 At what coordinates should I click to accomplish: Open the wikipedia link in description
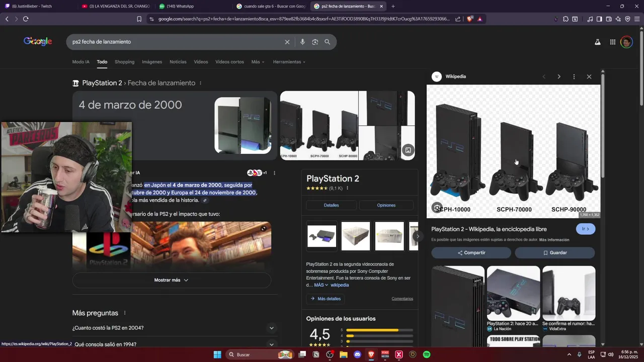[340, 285]
